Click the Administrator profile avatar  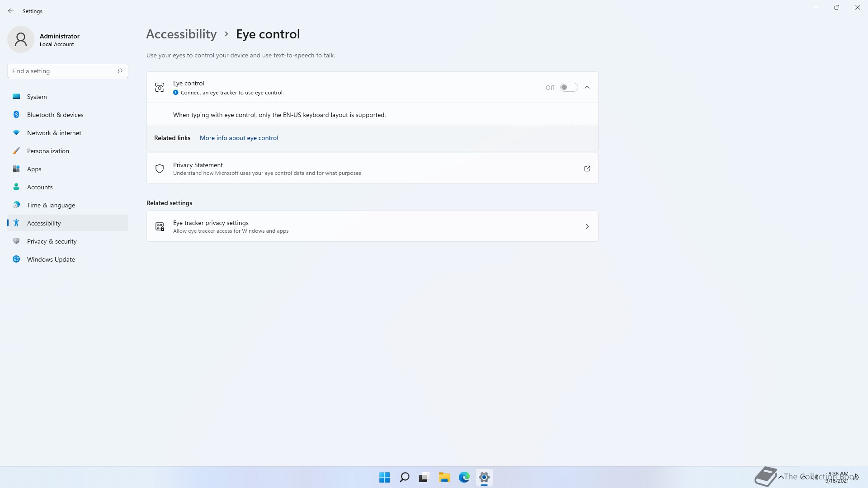21,39
